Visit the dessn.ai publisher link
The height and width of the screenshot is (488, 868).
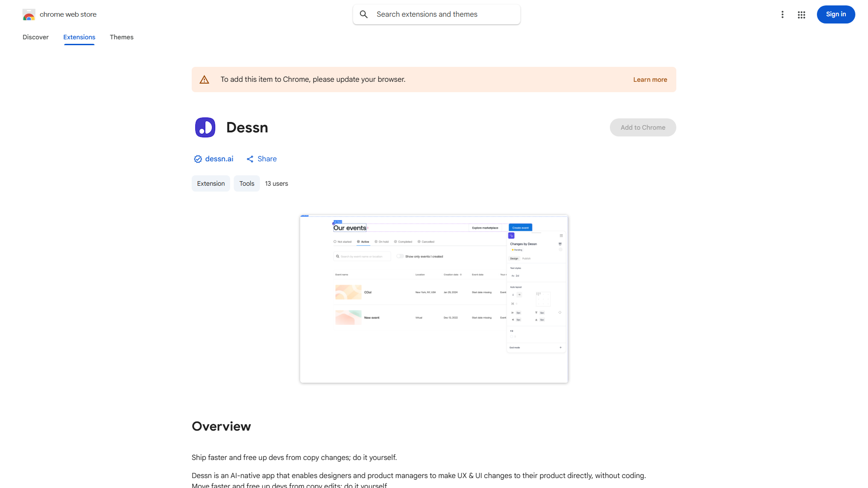click(219, 159)
